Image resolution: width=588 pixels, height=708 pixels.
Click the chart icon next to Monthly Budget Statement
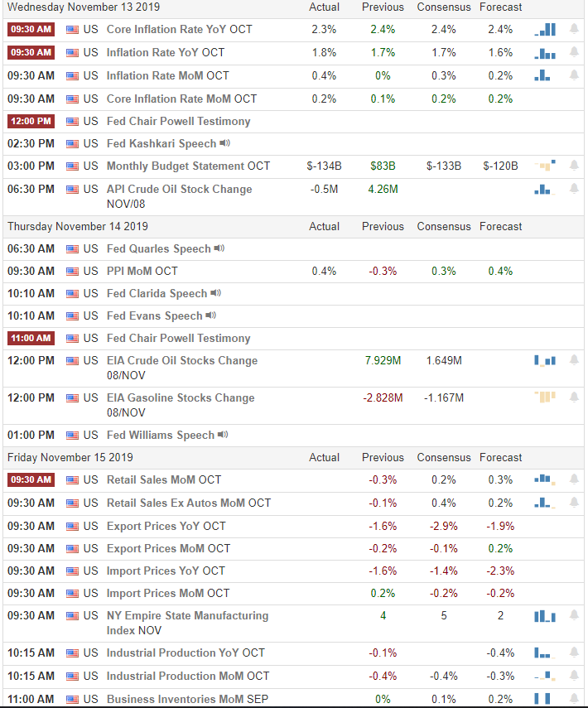tap(544, 166)
